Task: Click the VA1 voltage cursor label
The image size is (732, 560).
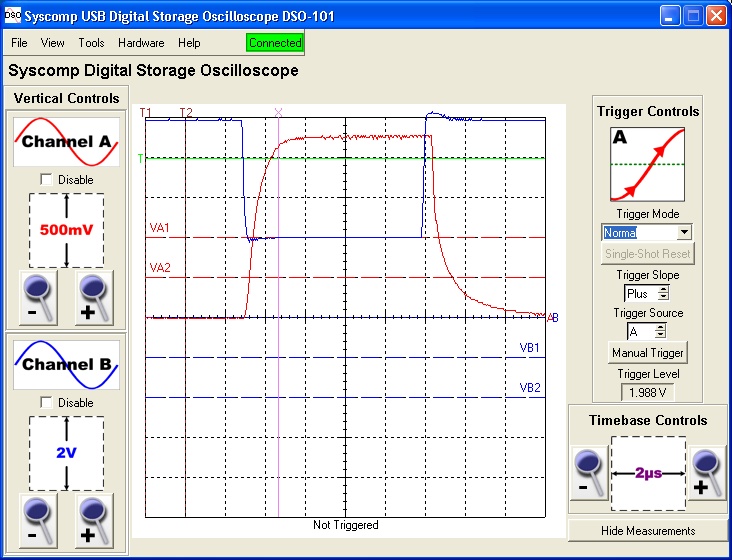Action: 159,228
